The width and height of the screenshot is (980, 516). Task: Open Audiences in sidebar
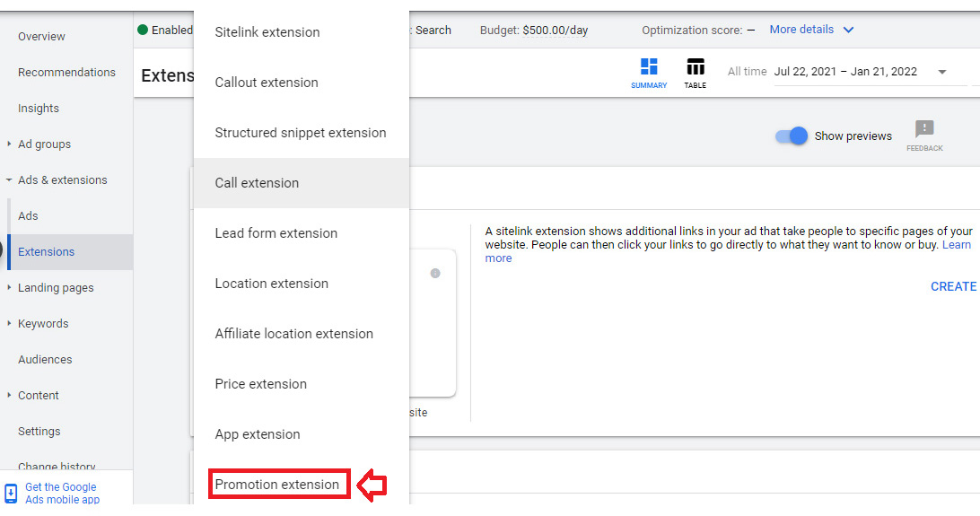pos(45,359)
